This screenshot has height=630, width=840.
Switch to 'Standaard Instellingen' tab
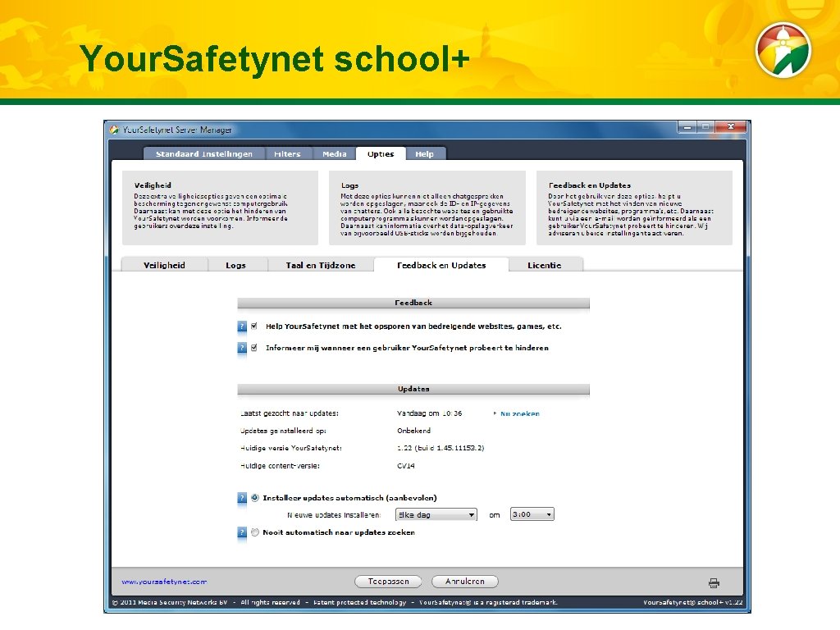pos(204,153)
